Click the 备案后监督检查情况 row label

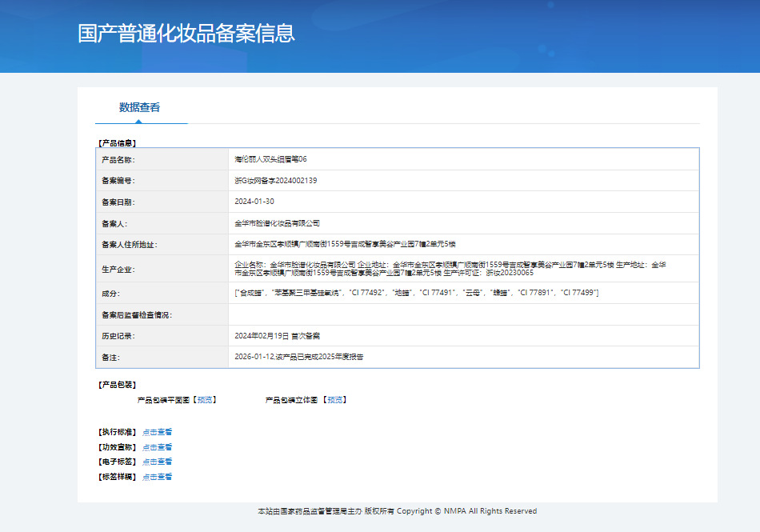(x=137, y=315)
